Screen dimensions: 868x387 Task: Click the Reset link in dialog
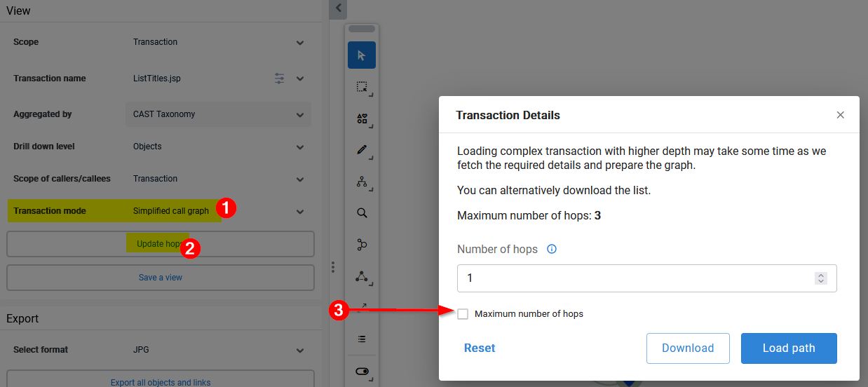[x=480, y=348]
